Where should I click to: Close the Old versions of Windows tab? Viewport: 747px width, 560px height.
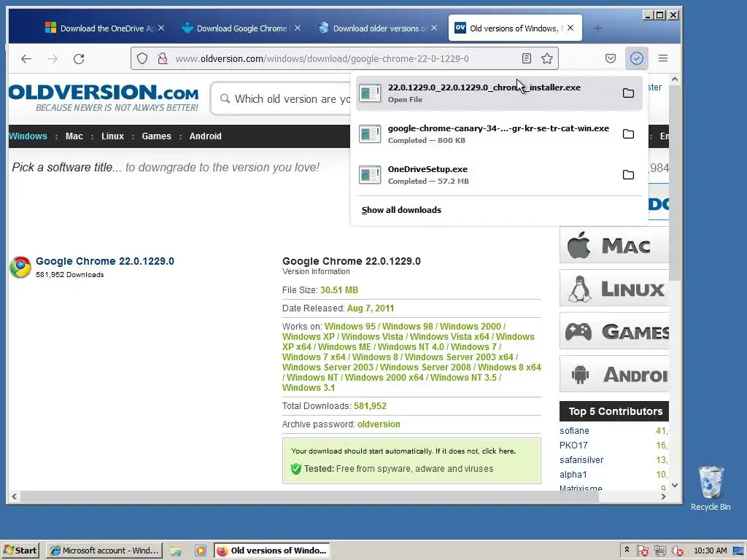click(x=570, y=28)
